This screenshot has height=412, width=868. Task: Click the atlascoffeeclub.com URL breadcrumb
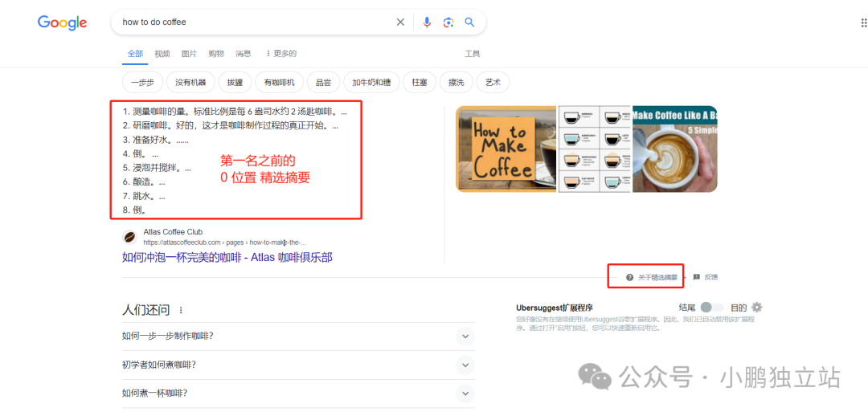[225, 243]
